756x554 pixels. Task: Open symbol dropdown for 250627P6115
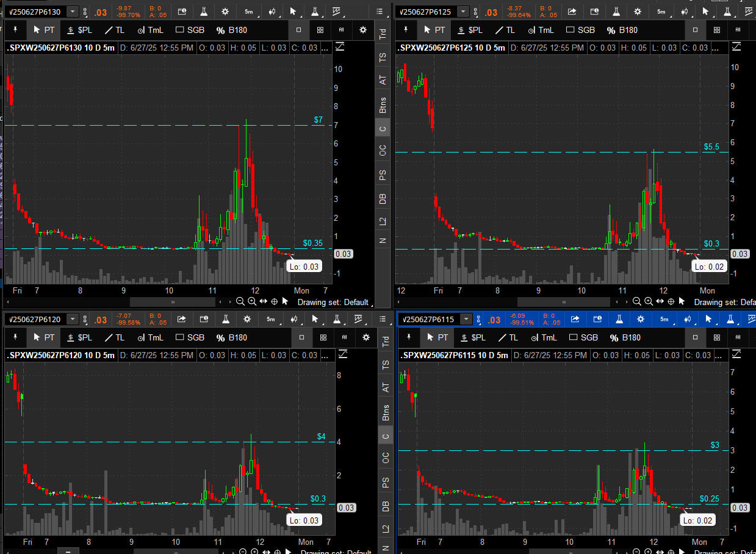[466, 319]
